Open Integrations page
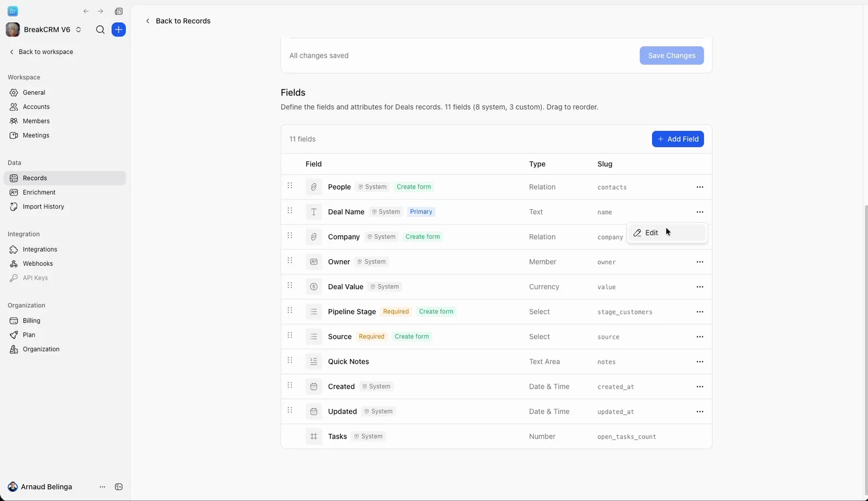The image size is (868, 501). [x=65, y=249]
